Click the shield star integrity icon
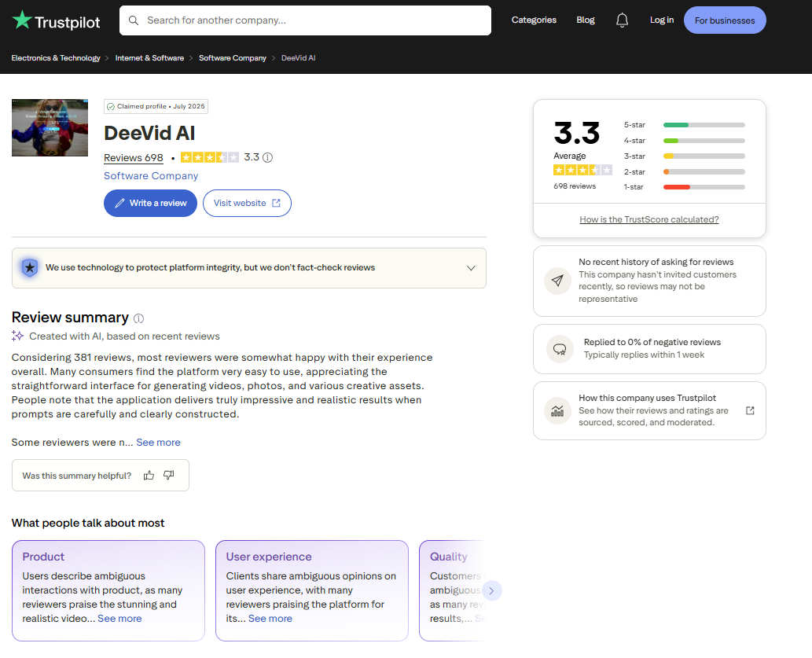 (30, 268)
